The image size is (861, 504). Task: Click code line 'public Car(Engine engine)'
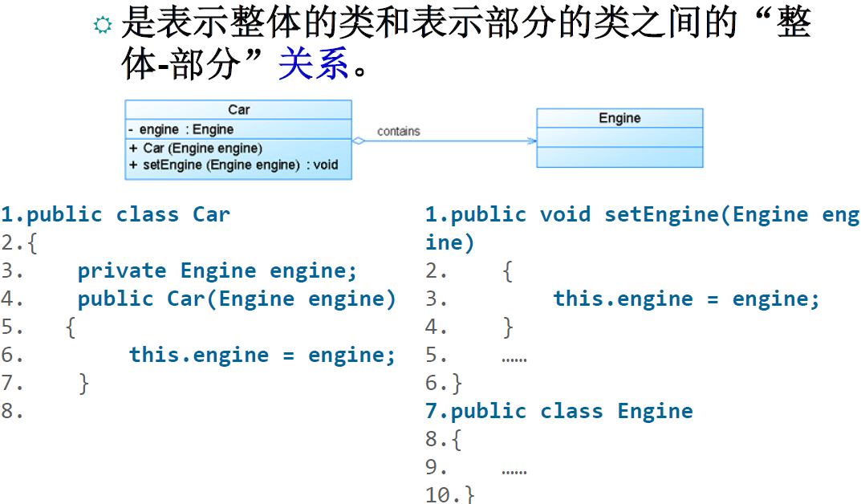coord(237,299)
